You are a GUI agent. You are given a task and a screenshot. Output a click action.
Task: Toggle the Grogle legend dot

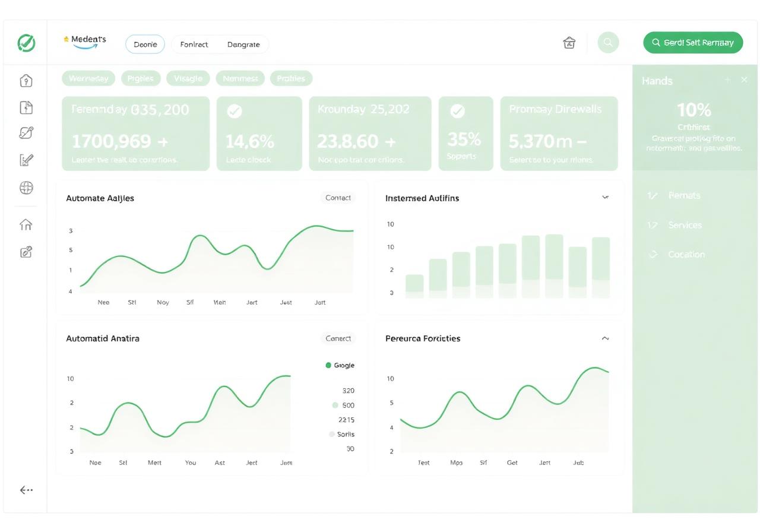point(328,365)
